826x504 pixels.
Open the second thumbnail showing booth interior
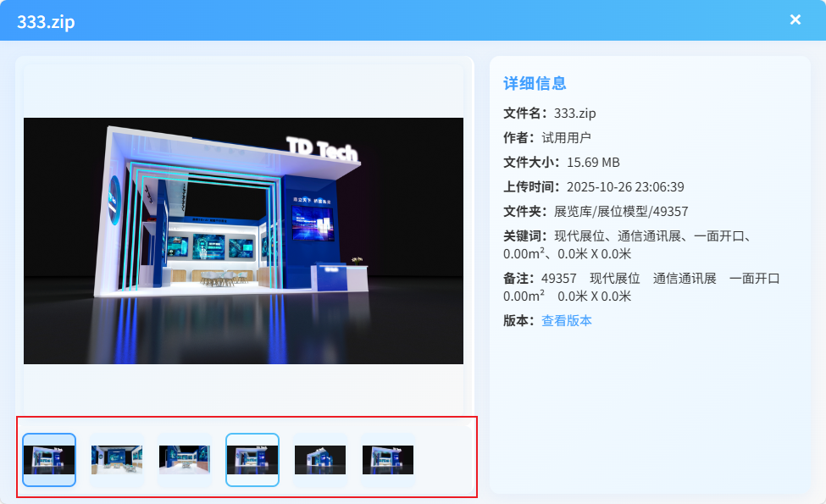[x=117, y=460]
